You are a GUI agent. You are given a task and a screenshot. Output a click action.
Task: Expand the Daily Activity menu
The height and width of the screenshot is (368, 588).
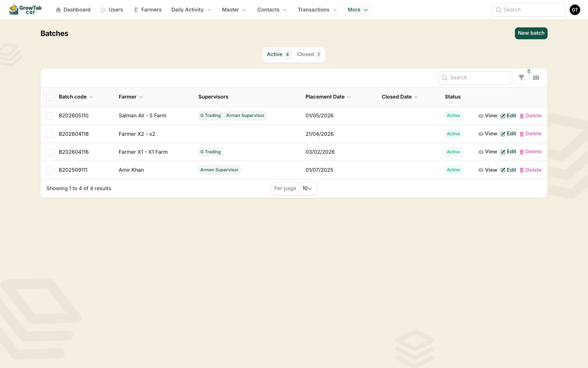pyautogui.click(x=191, y=10)
